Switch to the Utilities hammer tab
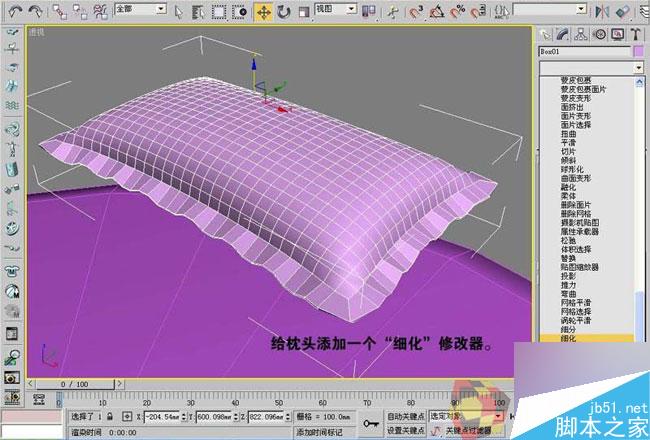The height and width of the screenshot is (440, 650). [x=636, y=35]
